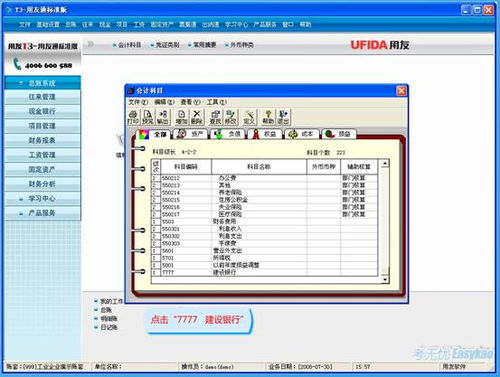Close the 会计科目 window

click(x=401, y=91)
